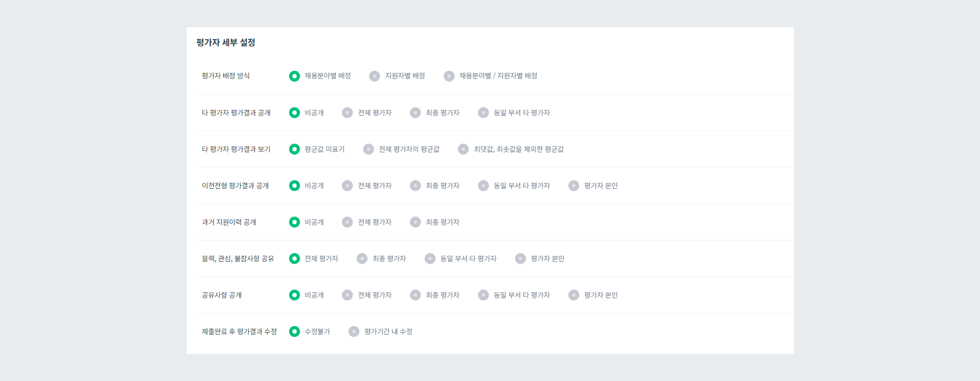Keep 평균값 미표기 selected
980x381 pixels.
pos(295,149)
